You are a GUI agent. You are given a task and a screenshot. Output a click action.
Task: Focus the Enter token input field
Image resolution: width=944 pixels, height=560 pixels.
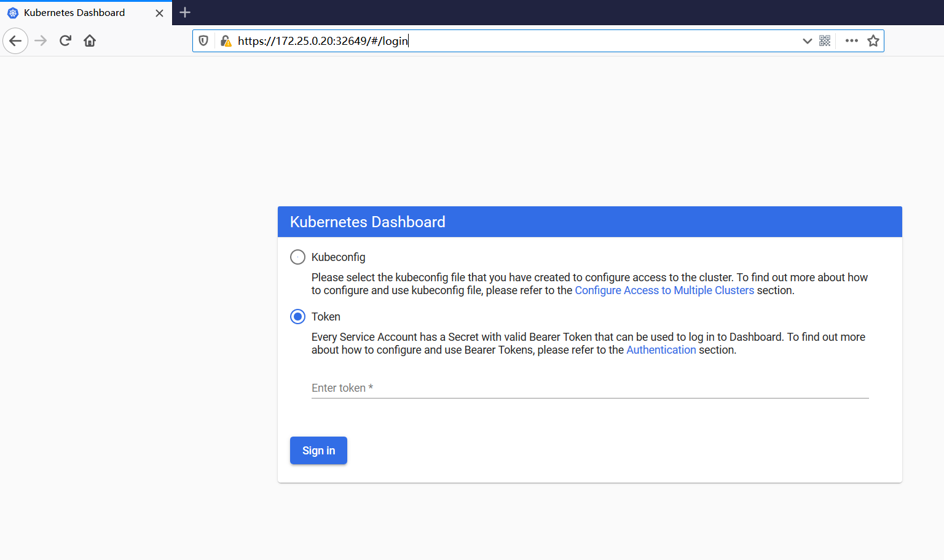(590, 388)
